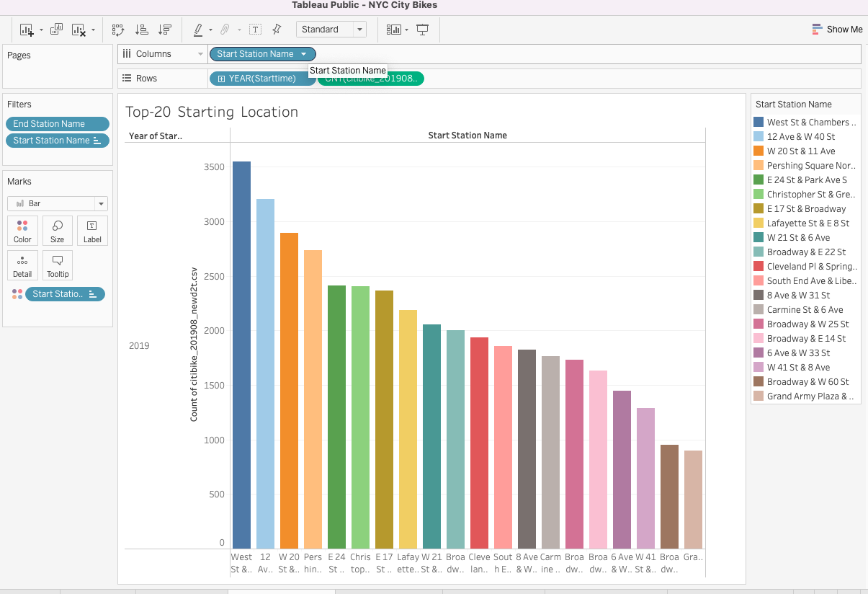Sort descending toolbar icon
The width and height of the screenshot is (868, 594).
pyautogui.click(x=165, y=30)
